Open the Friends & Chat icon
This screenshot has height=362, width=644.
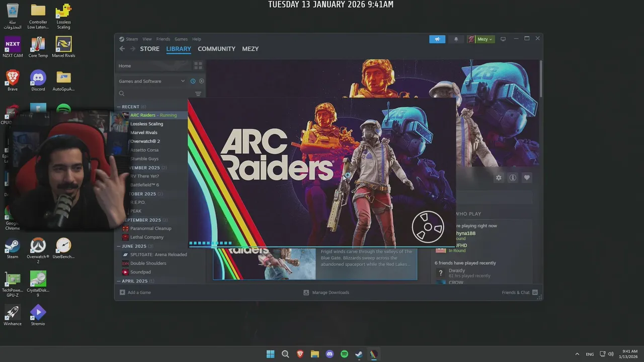535,292
